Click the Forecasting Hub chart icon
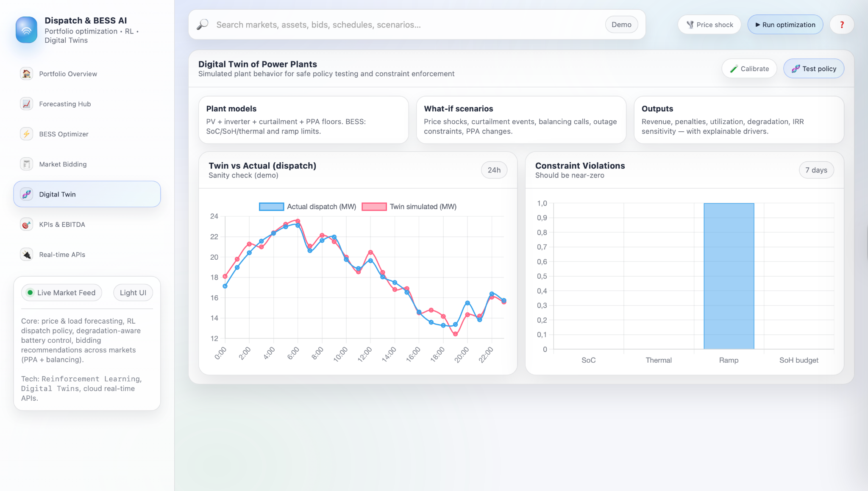Viewport: 868px width, 491px height. (27, 104)
